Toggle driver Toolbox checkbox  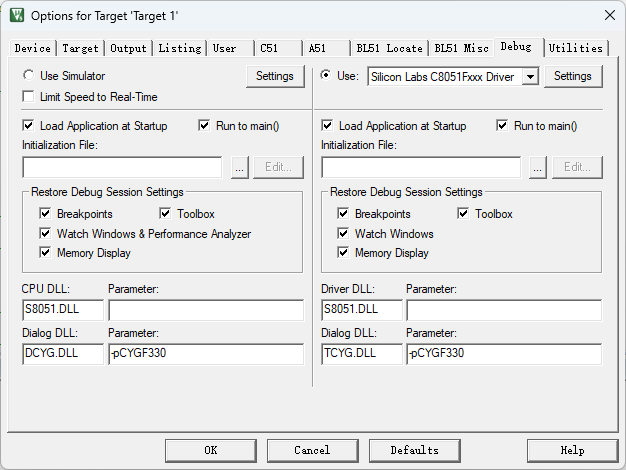[463, 213]
